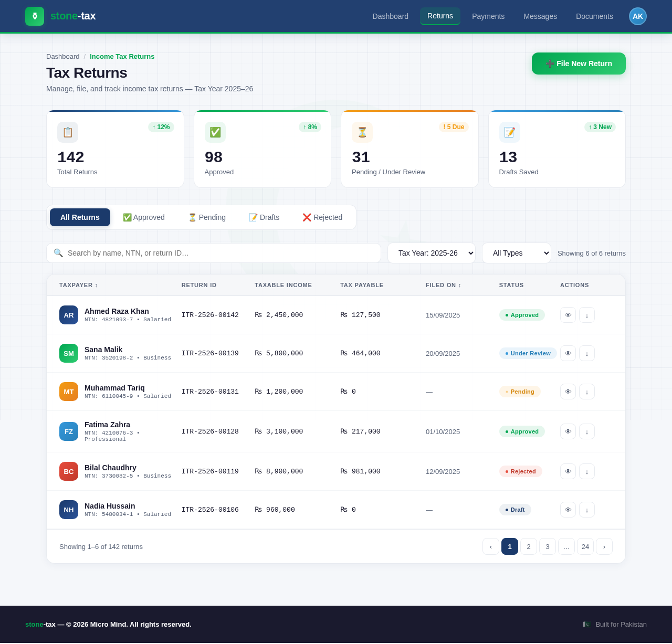
Task: Click the stone-tax logo icon
Action: click(x=35, y=16)
